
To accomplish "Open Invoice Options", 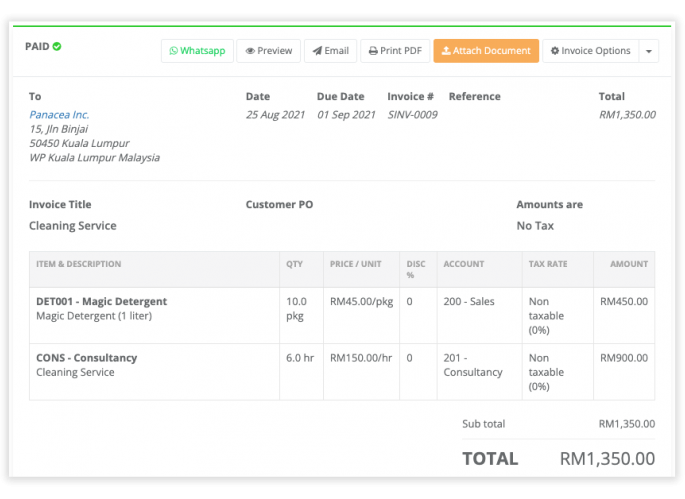I will pyautogui.click(x=591, y=51).
